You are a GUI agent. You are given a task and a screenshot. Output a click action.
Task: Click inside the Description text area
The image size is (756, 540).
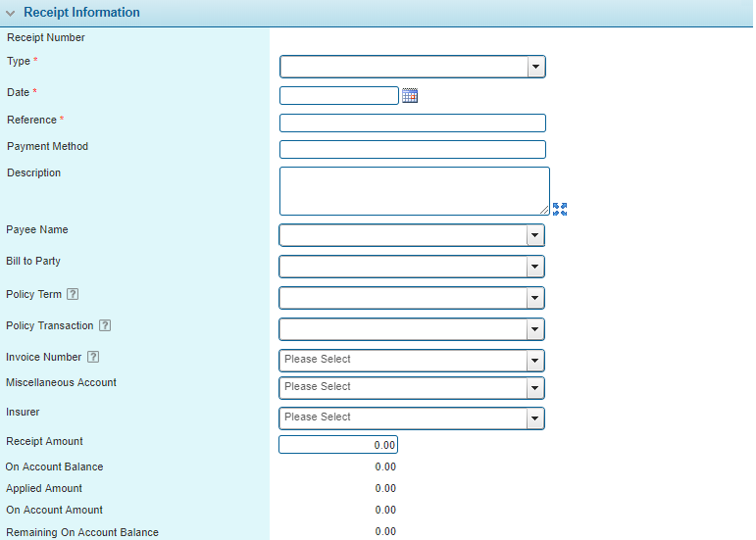[412, 190]
